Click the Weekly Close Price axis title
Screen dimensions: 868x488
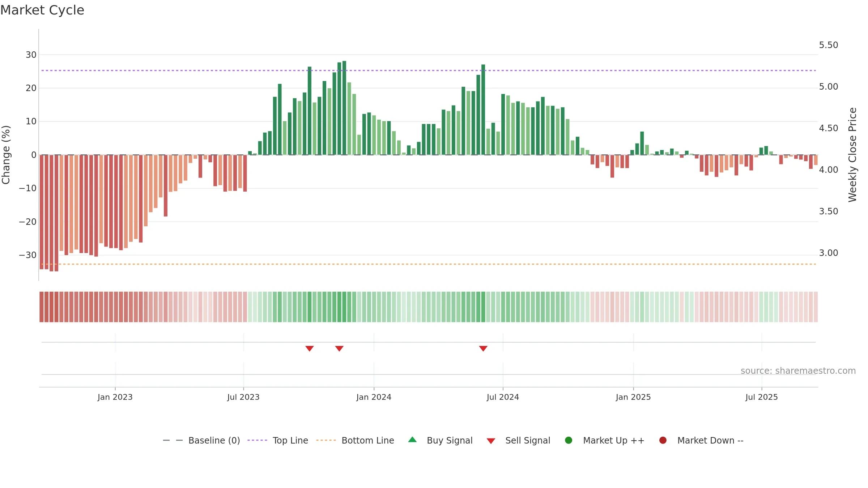tap(852, 155)
